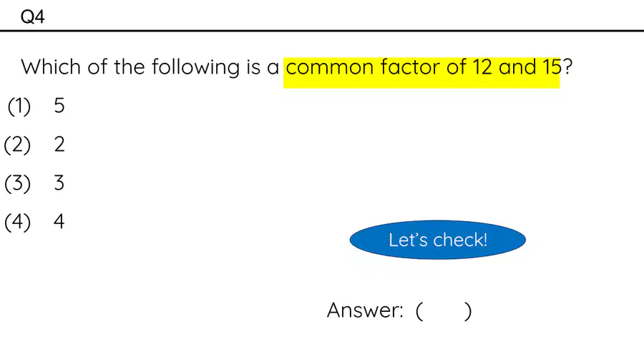The height and width of the screenshot is (362, 644).
Task: Click the opening bracket after Answer
Action: pos(419,311)
